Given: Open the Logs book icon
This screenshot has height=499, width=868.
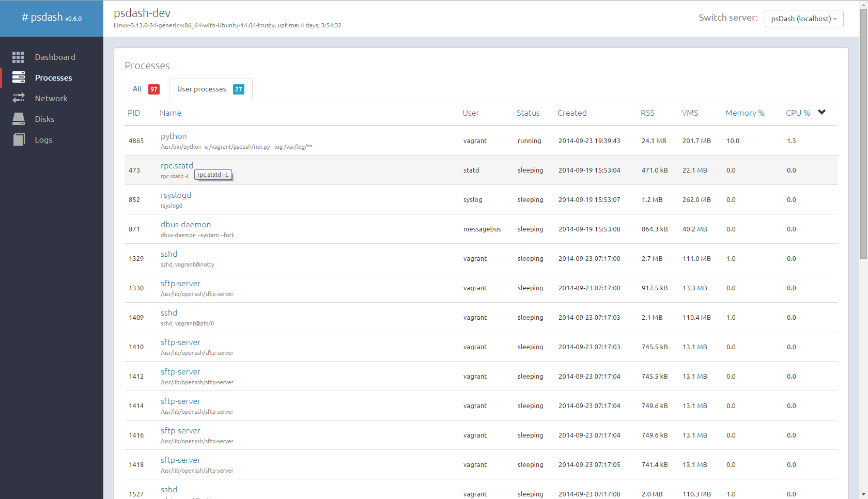Looking at the screenshot, I should tap(19, 139).
